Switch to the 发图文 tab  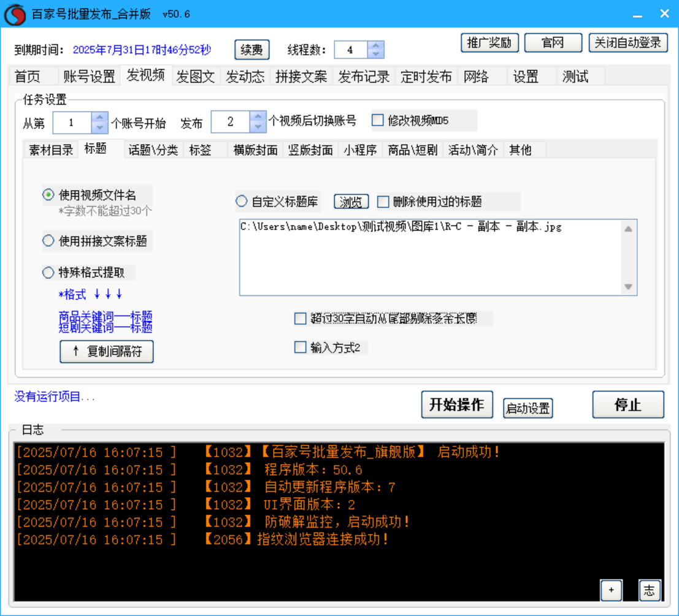tap(196, 77)
